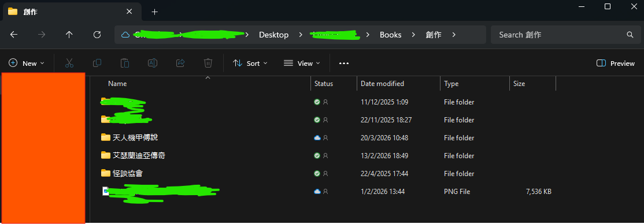Click the Search 創作 input field
Image resolution: width=644 pixels, height=224 pixels.
[x=565, y=35]
